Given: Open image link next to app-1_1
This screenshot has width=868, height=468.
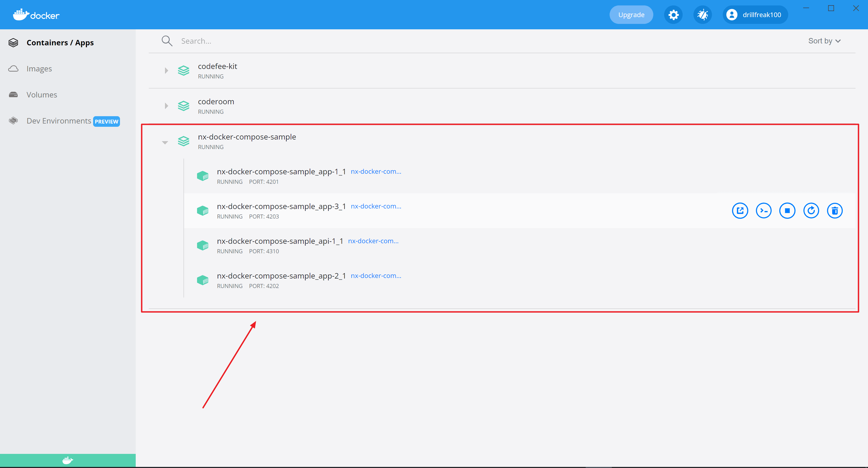Looking at the screenshot, I should click(376, 172).
